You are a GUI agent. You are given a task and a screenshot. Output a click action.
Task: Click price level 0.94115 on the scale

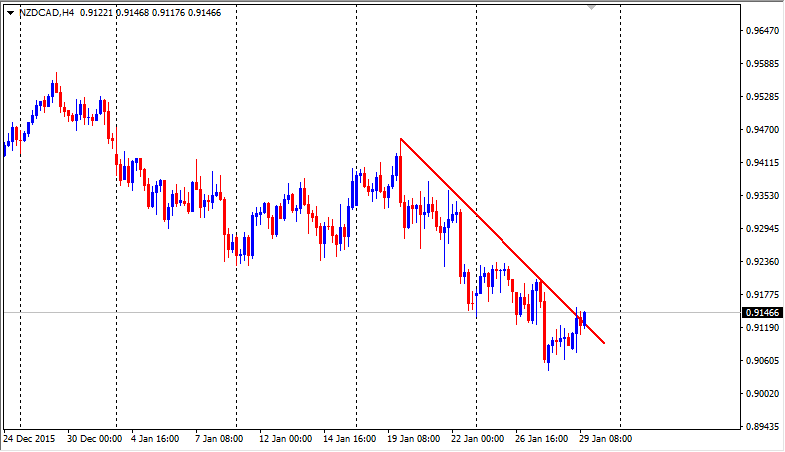coord(762,163)
